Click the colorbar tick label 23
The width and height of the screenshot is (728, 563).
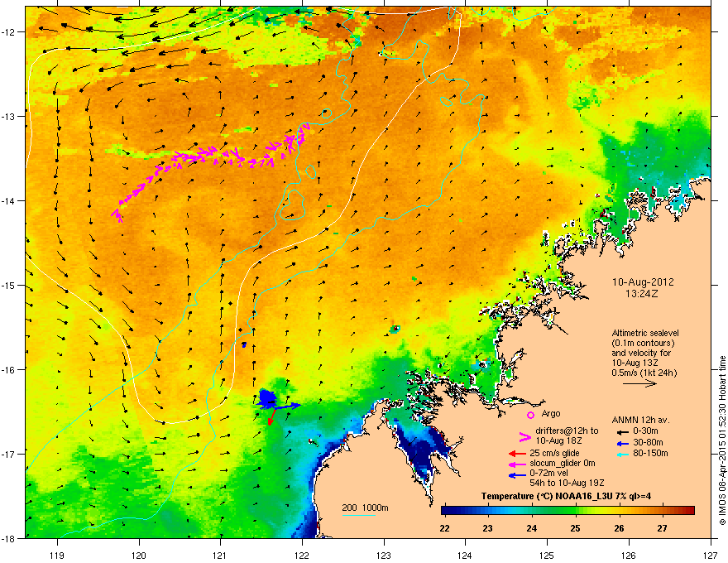click(487, 528)
